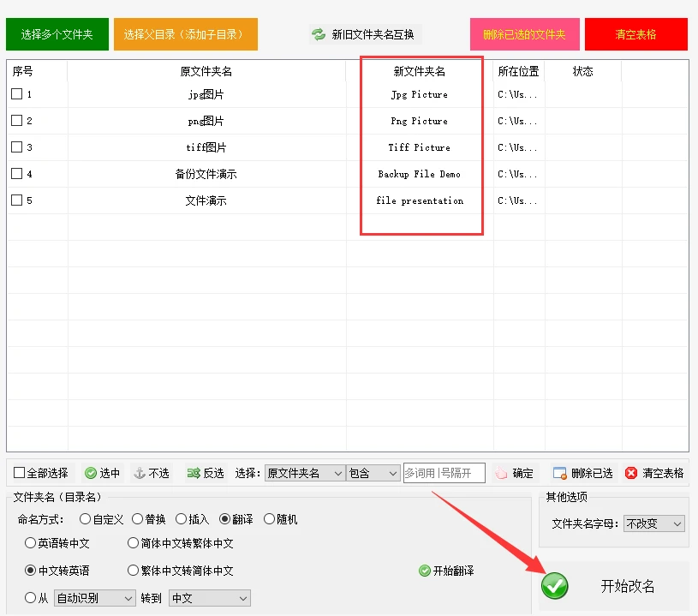Click the 多词用|号隔开 filter input field

444,473
